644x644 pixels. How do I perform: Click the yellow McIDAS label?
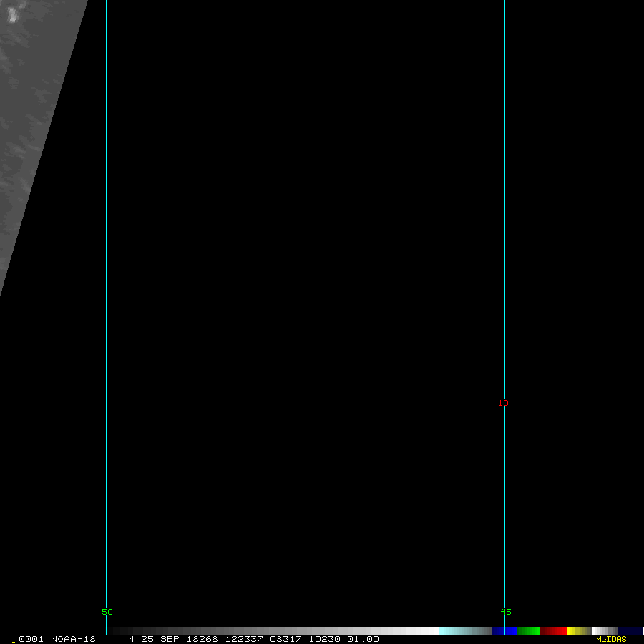611,639
